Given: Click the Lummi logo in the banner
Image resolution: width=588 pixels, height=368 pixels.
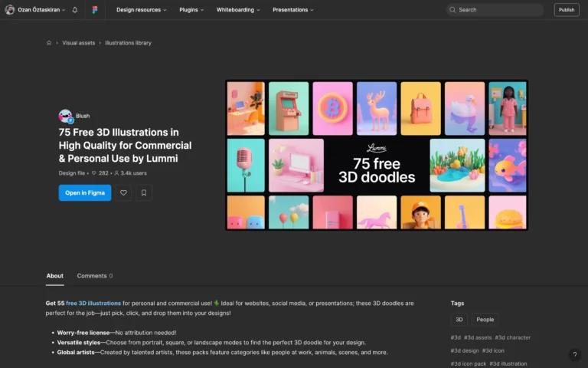Looking at the screenshot, I should pyautogui.click(x=376, y=148).
